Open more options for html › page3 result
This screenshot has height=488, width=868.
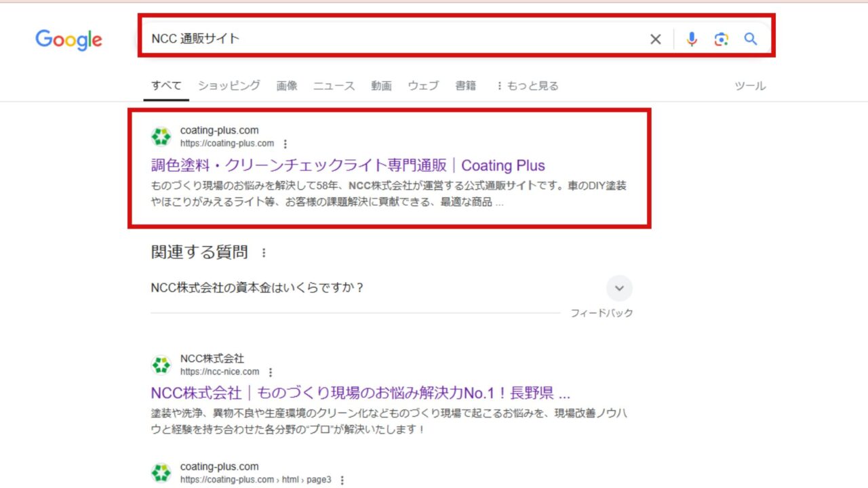tap(342, 480)
